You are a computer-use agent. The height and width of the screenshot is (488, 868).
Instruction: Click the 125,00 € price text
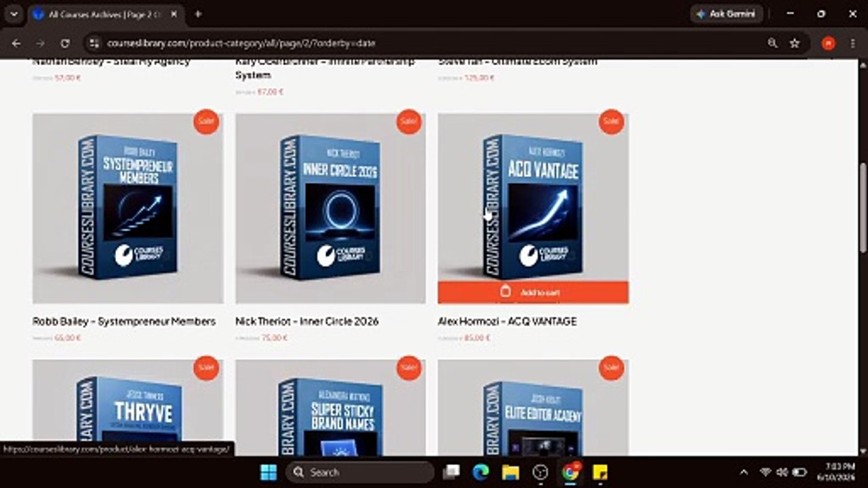point(479,77)
